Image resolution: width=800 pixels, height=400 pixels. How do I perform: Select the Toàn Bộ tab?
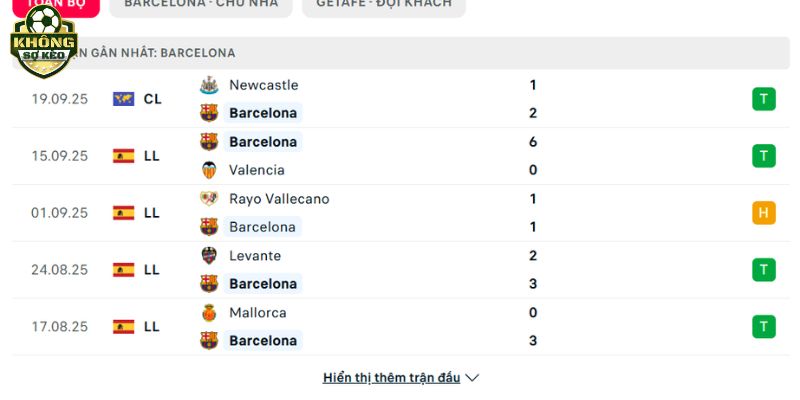point(56,5)
